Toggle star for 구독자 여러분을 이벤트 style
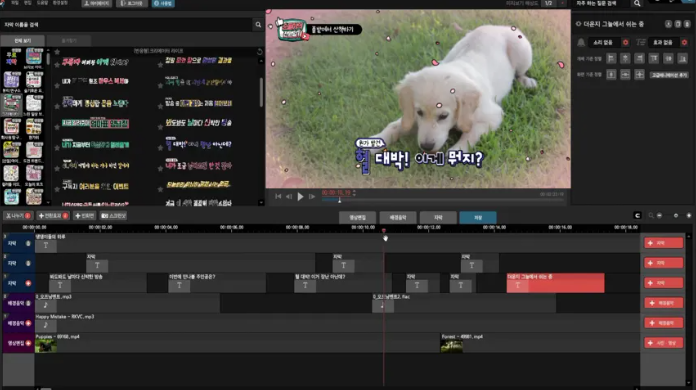 point(57,189)
